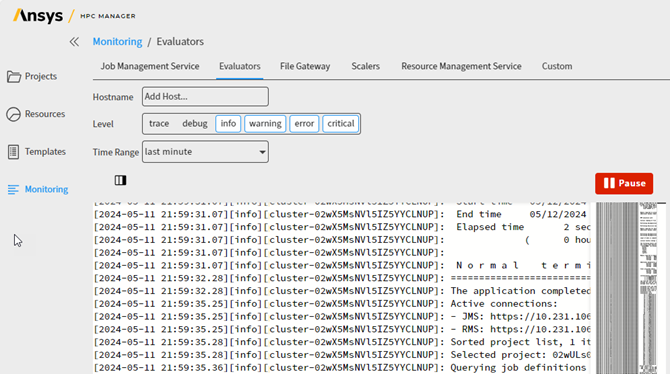Click the Resources gauge icon
Image resolution: width=670 pixels, height=374 pixels.
(x=14, y=114)
